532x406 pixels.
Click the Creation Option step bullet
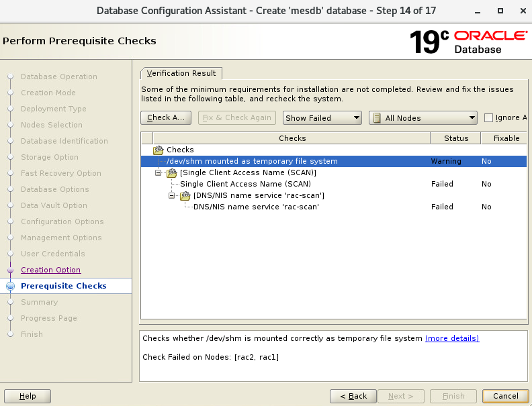(x=10, y=270)
